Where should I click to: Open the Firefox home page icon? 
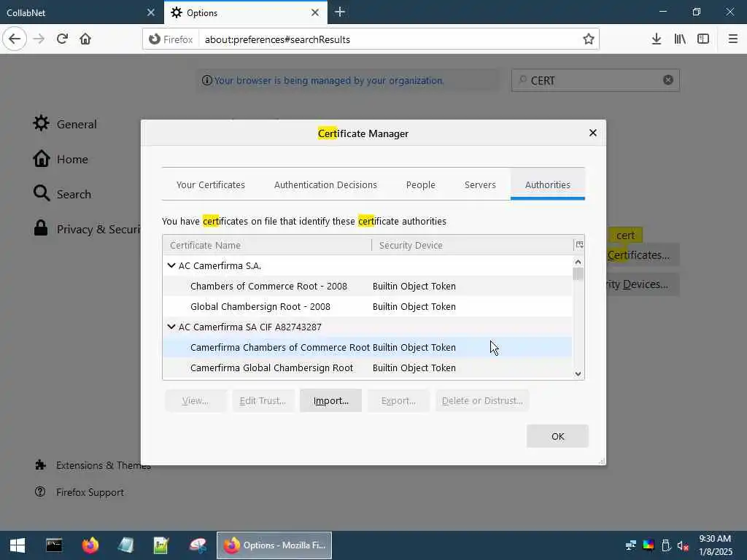pos(85,39)
